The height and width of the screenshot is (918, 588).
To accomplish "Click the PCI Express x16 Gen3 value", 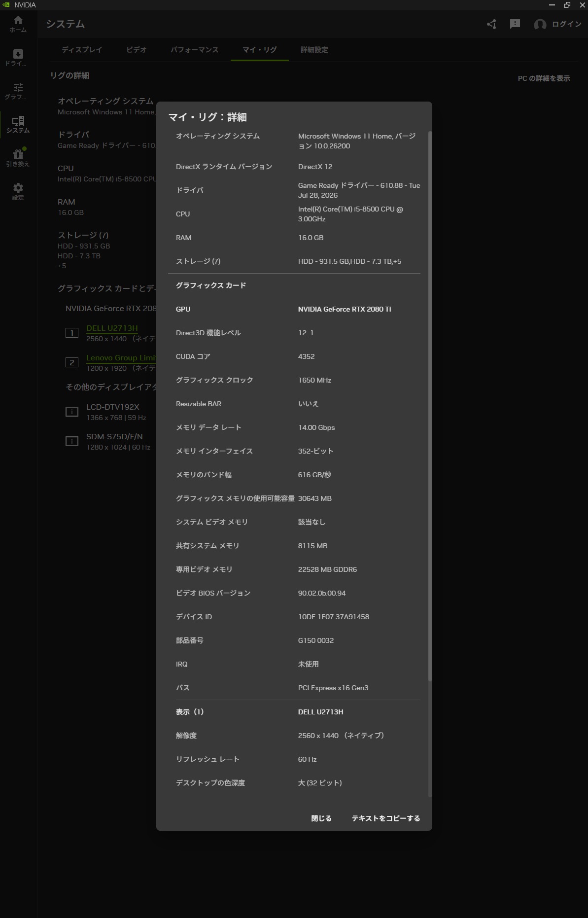I will pyautogui.click(x=333, y=688).
